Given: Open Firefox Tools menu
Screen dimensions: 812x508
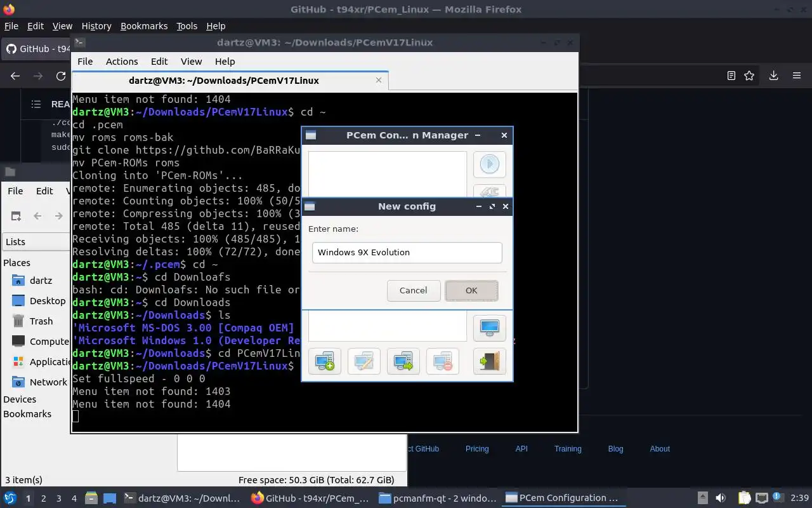Looking at the screenshot, I should click(x=187, y=26).
